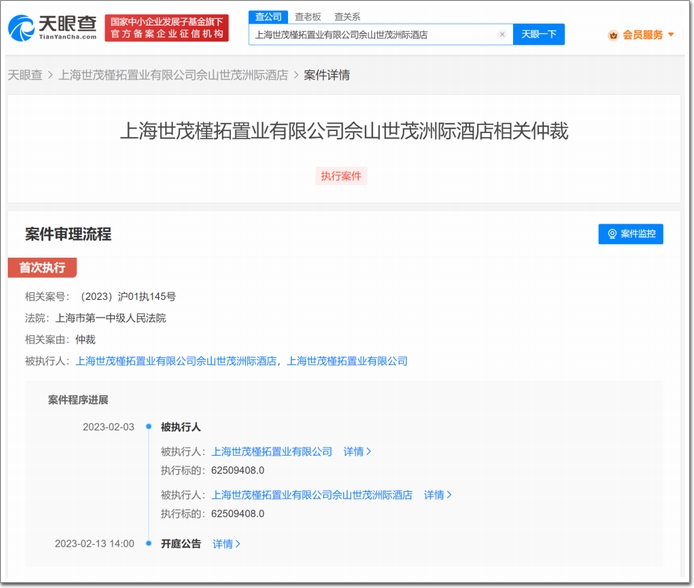Click the 案件审理流程 heading
Screen dimensions: 694x588
[68, 234]
